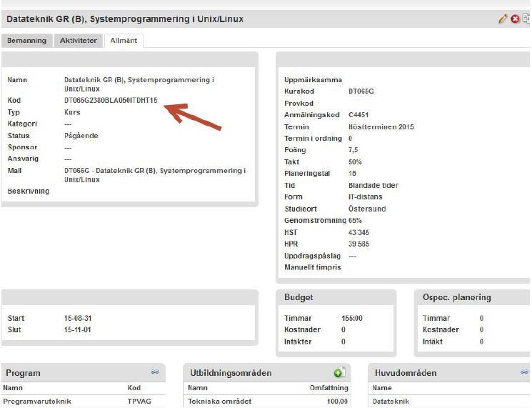
Task: Click the Status value Pågående
Action: coord(81,136)
